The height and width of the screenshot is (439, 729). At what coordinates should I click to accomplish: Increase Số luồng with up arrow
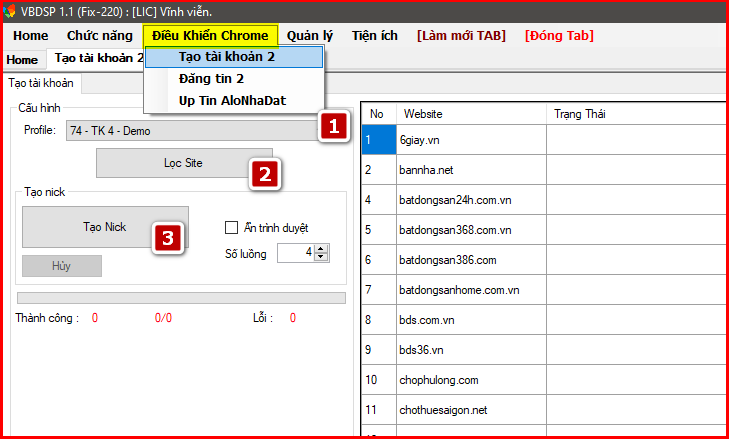point(321,249)
